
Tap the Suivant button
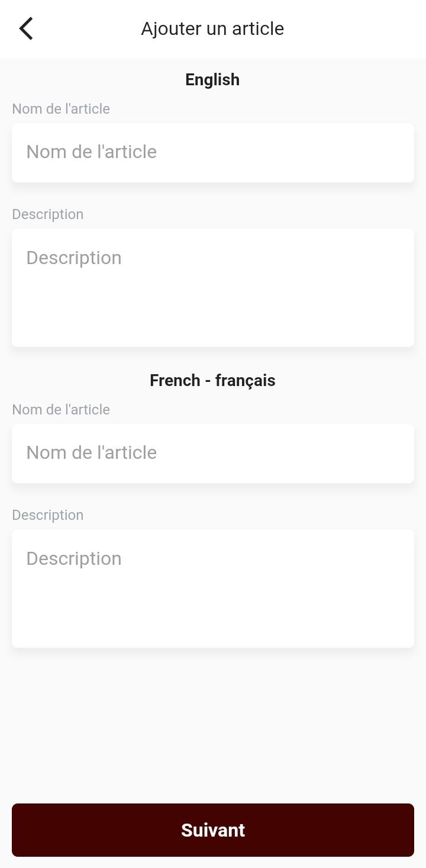(x=213, y=830)
